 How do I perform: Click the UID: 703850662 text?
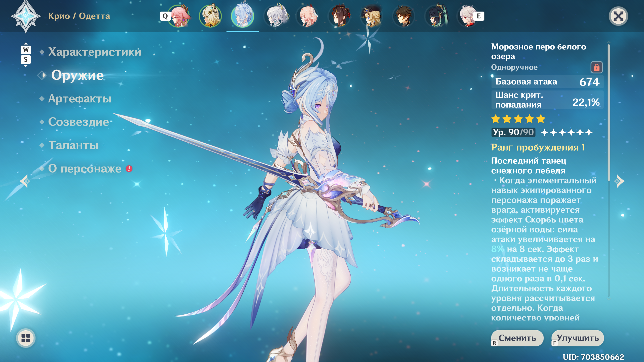coord(593,357)
